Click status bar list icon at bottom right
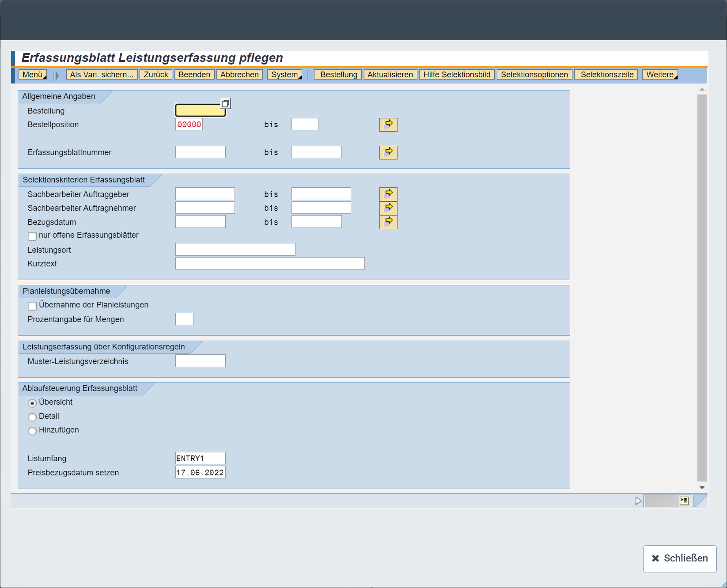Image resolution: width=727 pixels, height=588 pixels. tap(684, 501)
